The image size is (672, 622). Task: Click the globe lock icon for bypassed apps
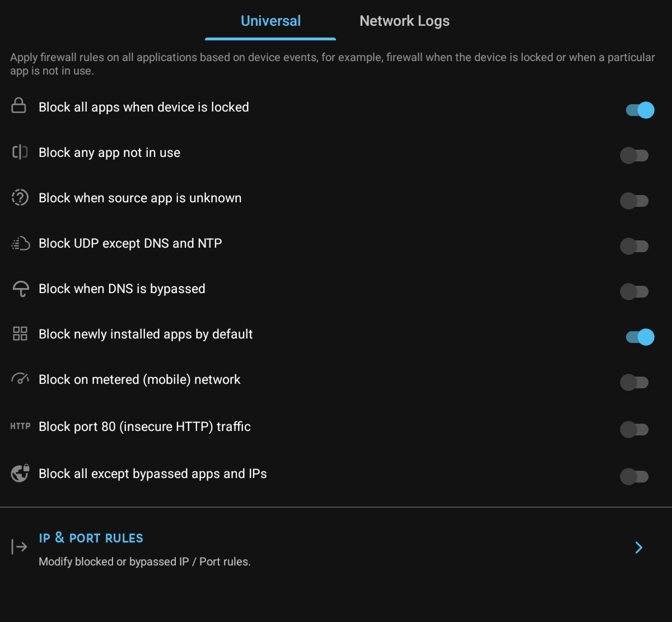click(20, 473)
